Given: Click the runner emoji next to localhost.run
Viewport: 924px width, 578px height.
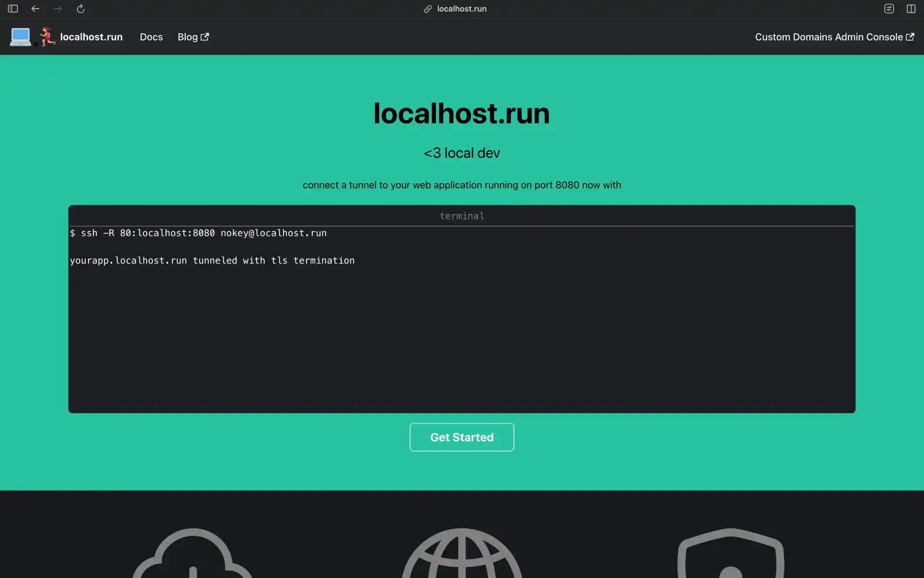Looking at the screenshot, I should (47, 37).
